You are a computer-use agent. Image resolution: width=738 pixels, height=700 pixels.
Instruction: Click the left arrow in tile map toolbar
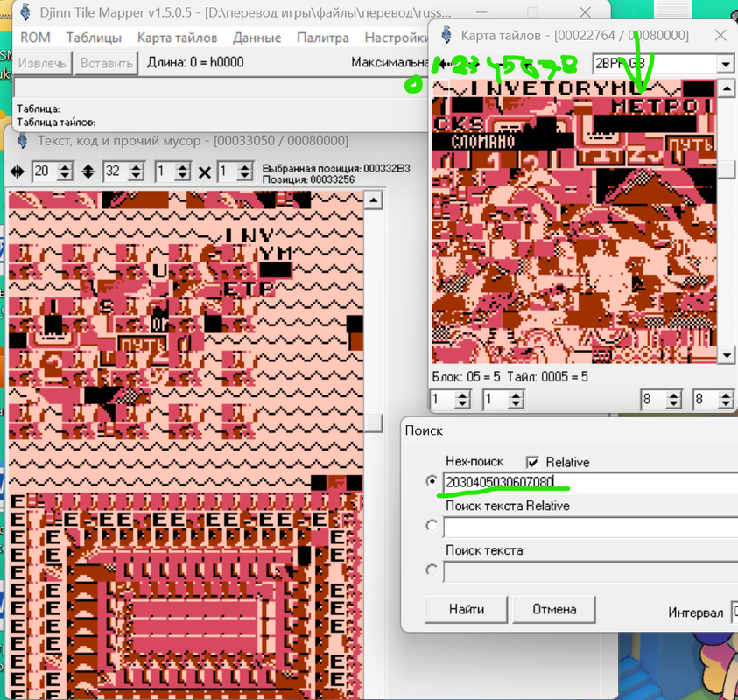click(x=445, y=64)
